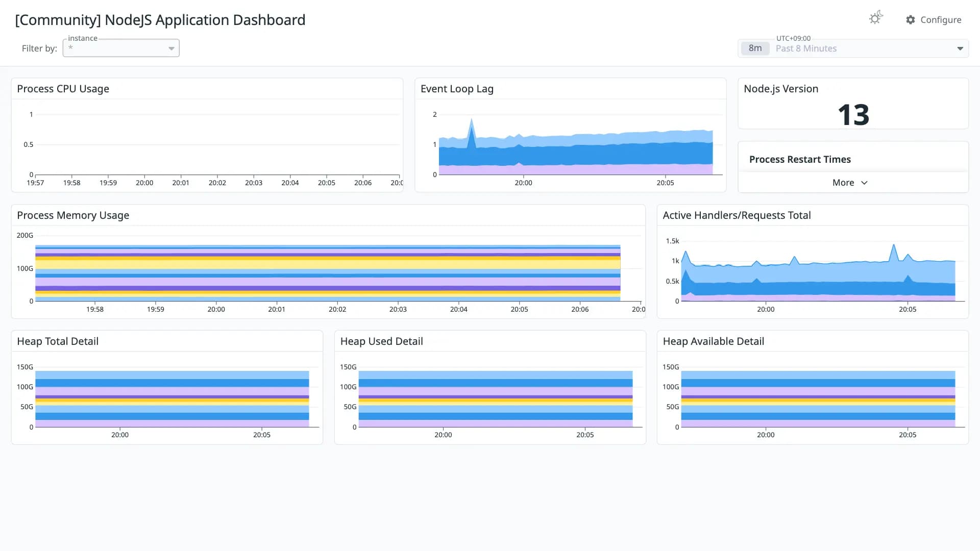This screenshot has width=980, height=551.
Task: Click the Active Handlers/Requests Total title
Action: click(737, 215)
